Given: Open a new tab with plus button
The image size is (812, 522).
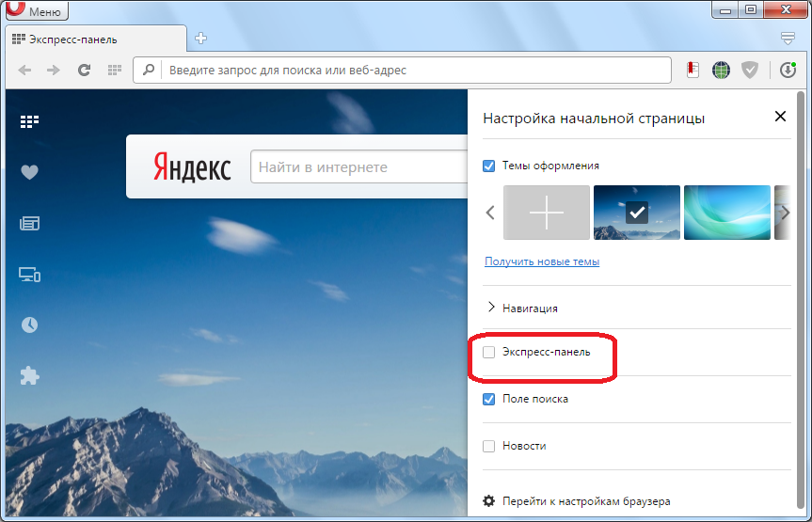Looking at the screenshot, I should click(x=201, y=39).
